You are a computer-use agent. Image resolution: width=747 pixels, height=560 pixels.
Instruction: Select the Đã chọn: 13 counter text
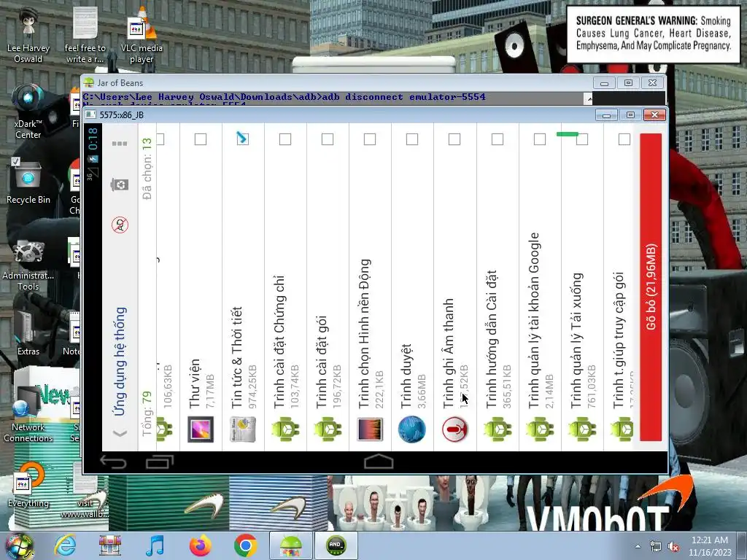point(147,168)
